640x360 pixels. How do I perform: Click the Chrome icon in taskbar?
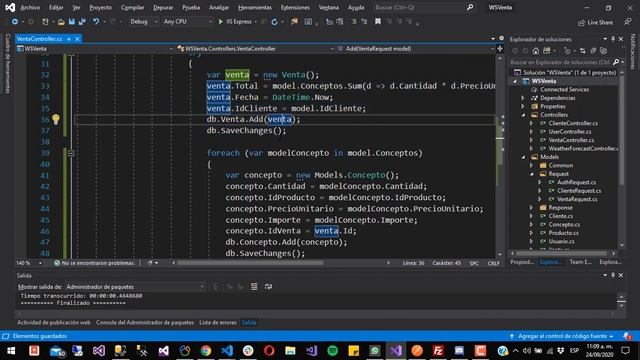pyautogui.click(x=206, y=351)
